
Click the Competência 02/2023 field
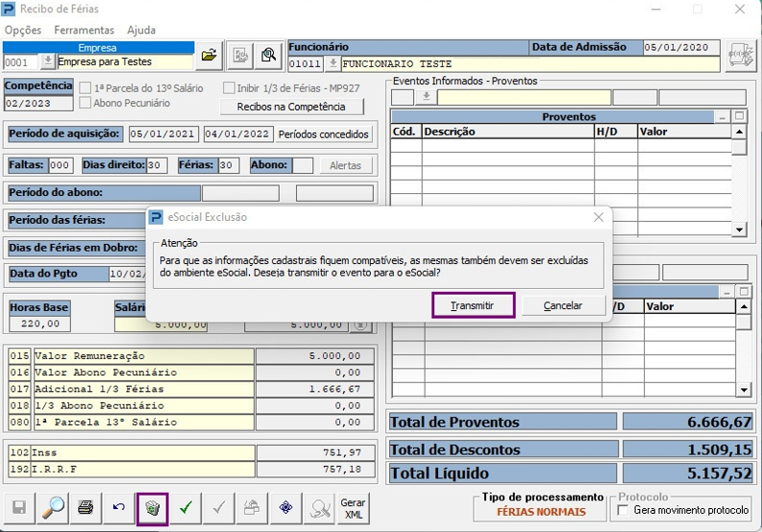click(x=38, y=104)
